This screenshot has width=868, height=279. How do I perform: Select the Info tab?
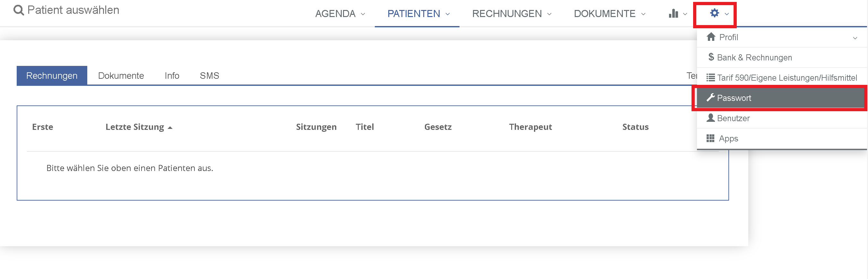tap(172, 76)
